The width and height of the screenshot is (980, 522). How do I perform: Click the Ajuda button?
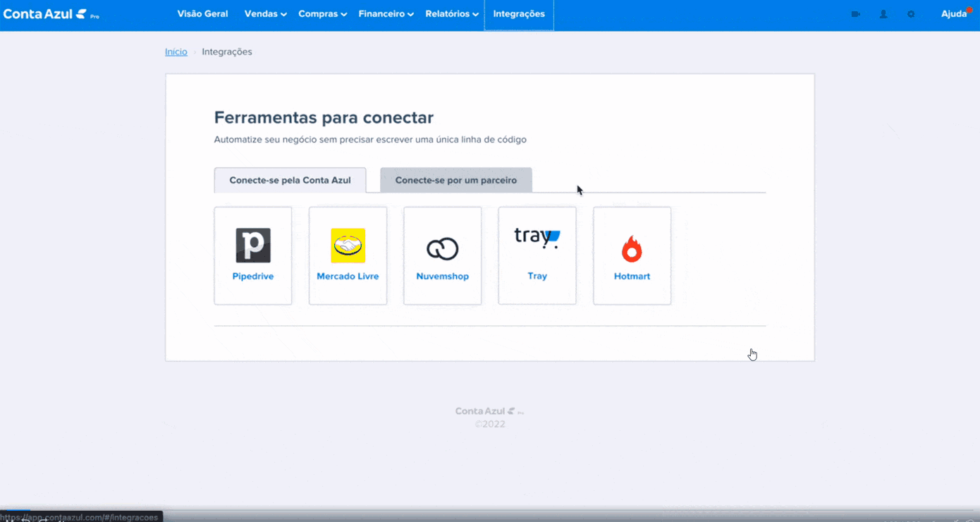[x=955, y=13]
